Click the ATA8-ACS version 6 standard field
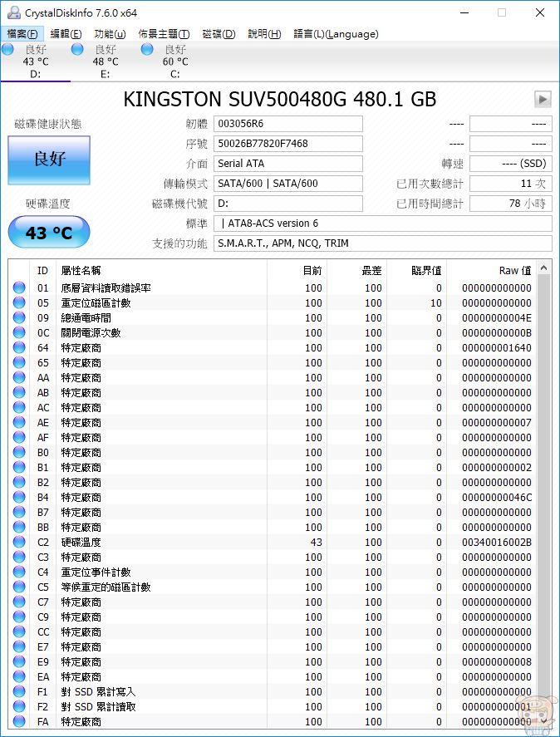This screenshot has width=560, height=737. point(383,224)
